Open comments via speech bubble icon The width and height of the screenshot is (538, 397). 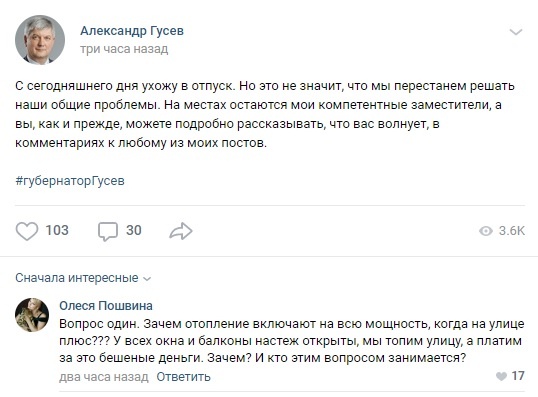pos(108,231)
